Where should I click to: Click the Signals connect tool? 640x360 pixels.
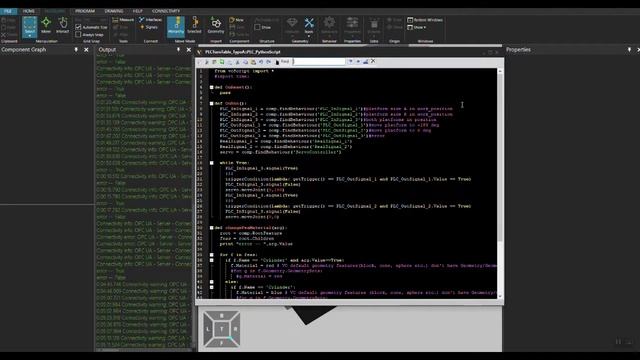coord(149,27)
